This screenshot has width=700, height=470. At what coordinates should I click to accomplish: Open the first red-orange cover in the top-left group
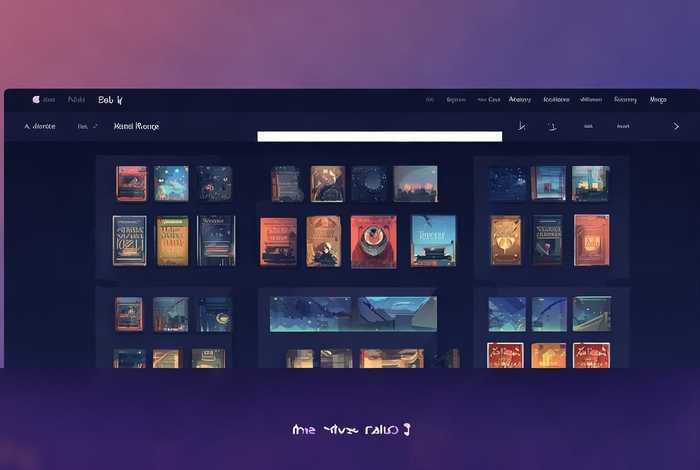(x=131, y=183)
